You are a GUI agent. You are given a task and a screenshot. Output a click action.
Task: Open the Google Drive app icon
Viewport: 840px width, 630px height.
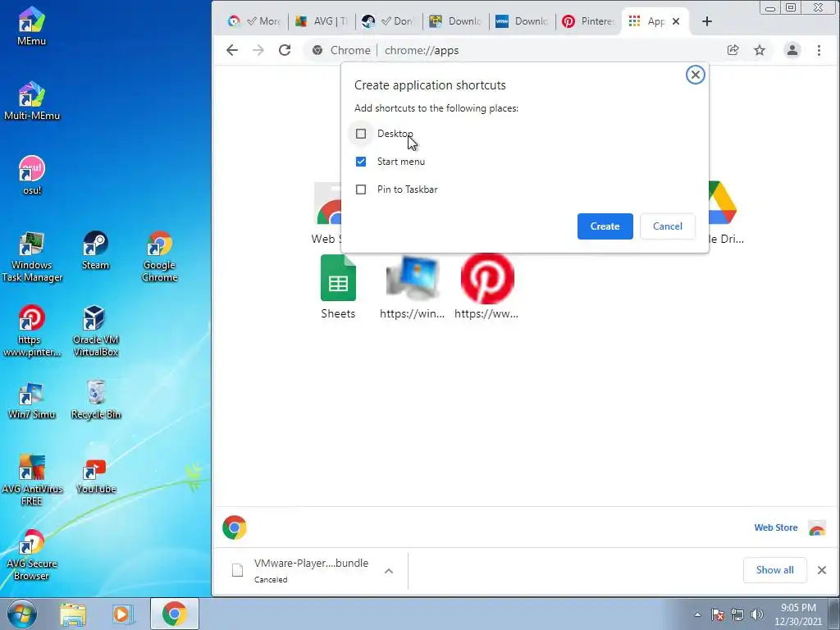coord(726,213)
